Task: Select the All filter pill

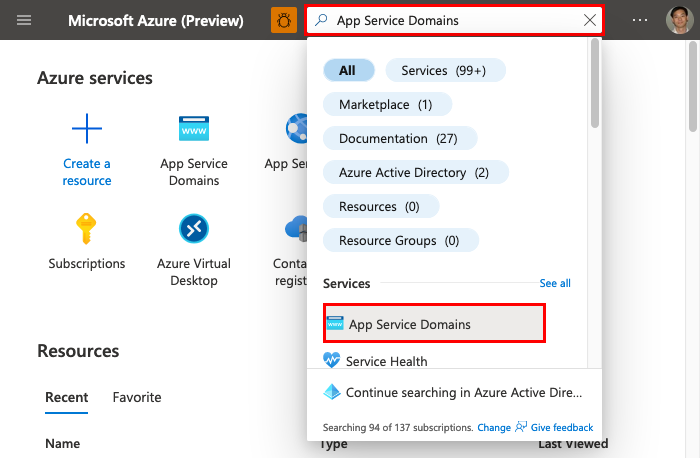Action: (x=348, y=70)
